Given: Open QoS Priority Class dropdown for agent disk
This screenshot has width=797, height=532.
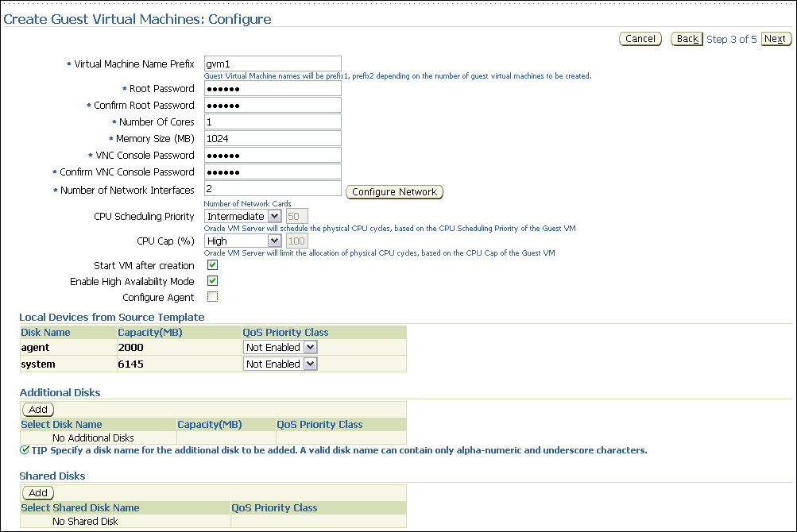Looking at the screenshot, I should pos(280,348).
